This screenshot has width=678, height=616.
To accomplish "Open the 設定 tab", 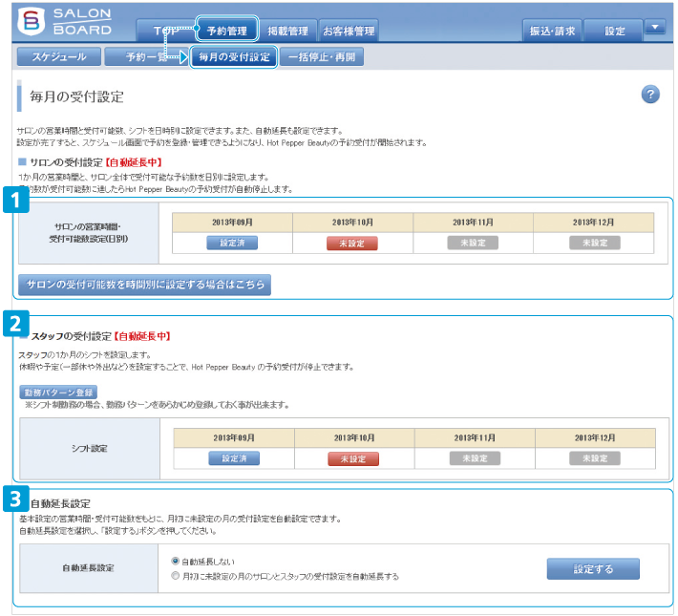I will pos(615,31).
